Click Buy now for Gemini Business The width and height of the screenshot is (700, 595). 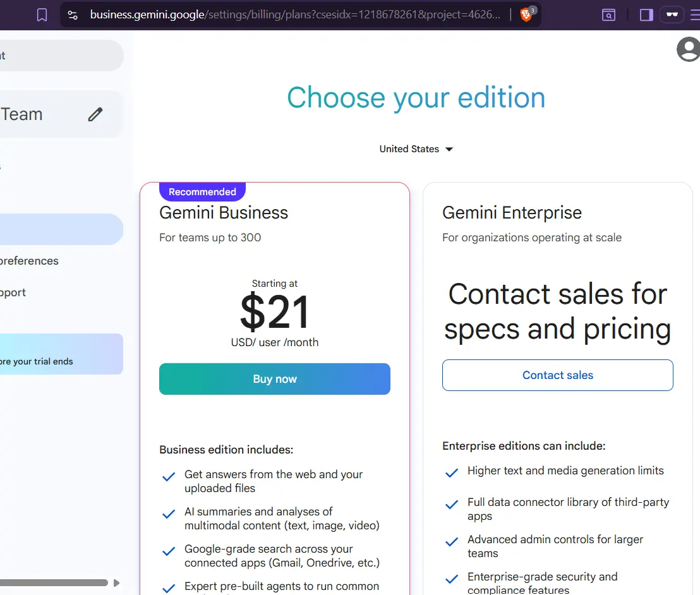point(275,379)
